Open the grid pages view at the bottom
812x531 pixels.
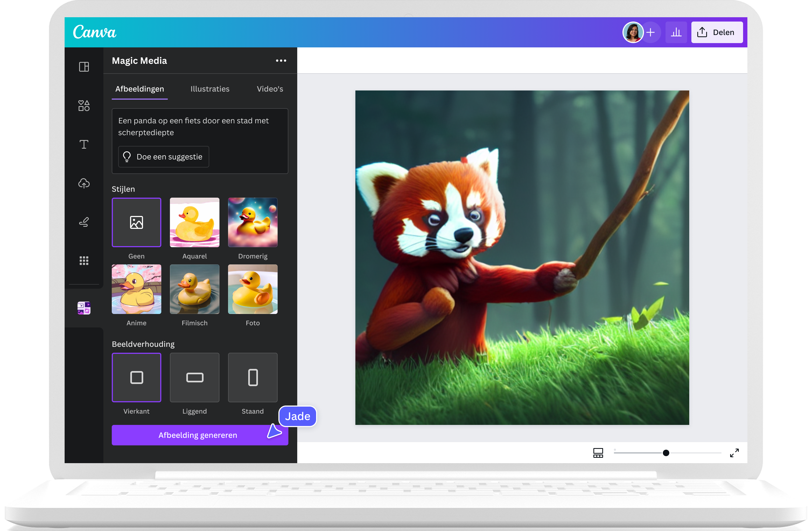click(598, 453)
